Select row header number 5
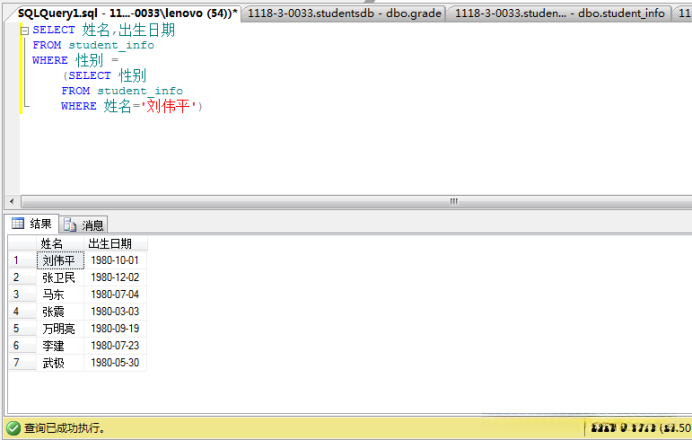The image size is (692, 440). [x=23, y=329]
